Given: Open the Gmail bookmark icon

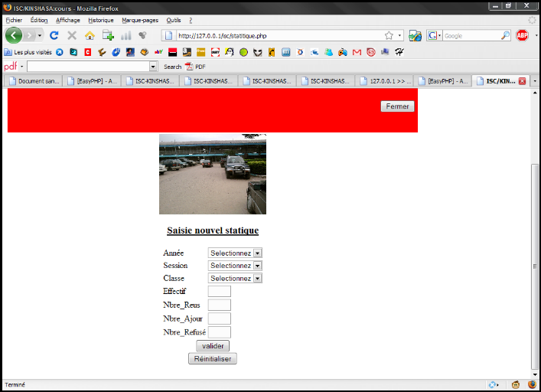Looking at the screenshot, I should (357, 52).
